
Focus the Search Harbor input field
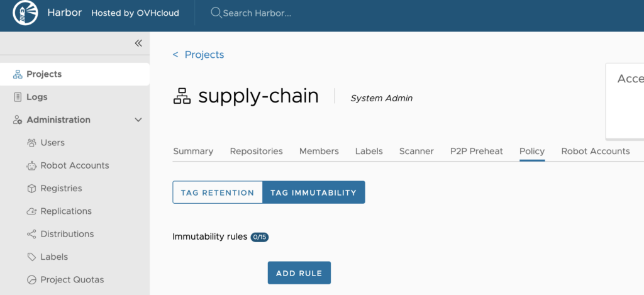(264, 13)
